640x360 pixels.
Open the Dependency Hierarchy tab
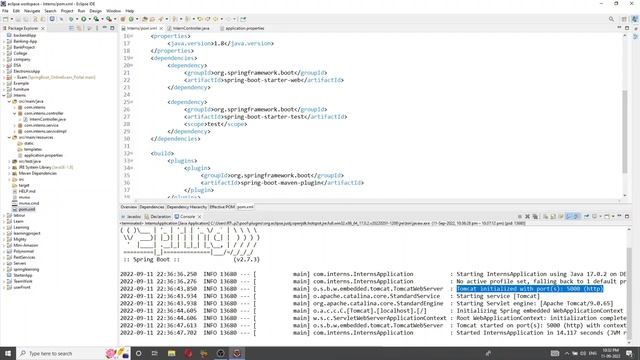point(187,207)
